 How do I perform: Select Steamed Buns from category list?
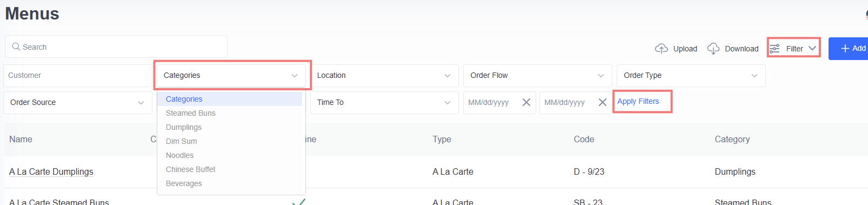click(190, 113)
